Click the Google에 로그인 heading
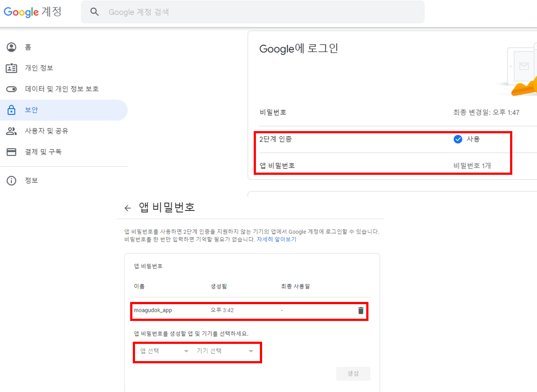The image size is (537, 392). coord(299,49)
